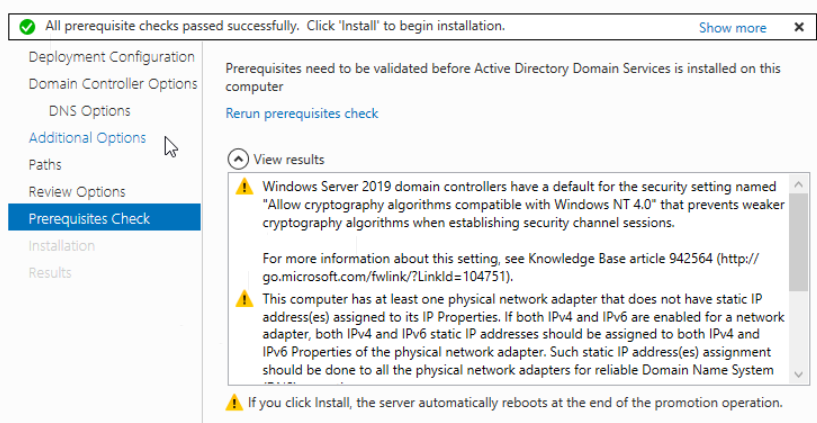Open the Paths step
Viewport: 817px width, 423px height.
click(x=45, y=165)
